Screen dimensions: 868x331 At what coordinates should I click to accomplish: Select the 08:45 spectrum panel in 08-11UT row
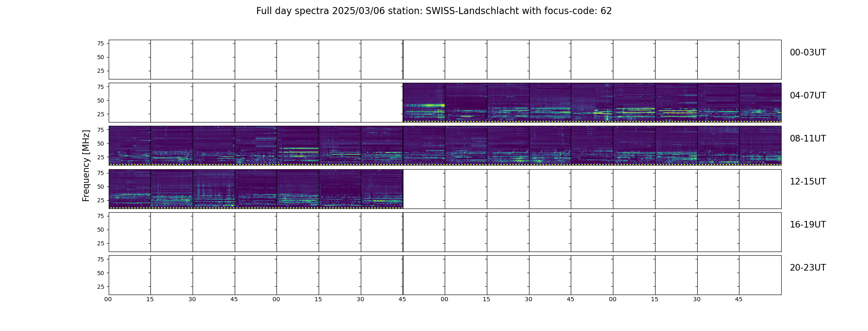(x=256, y=146)
